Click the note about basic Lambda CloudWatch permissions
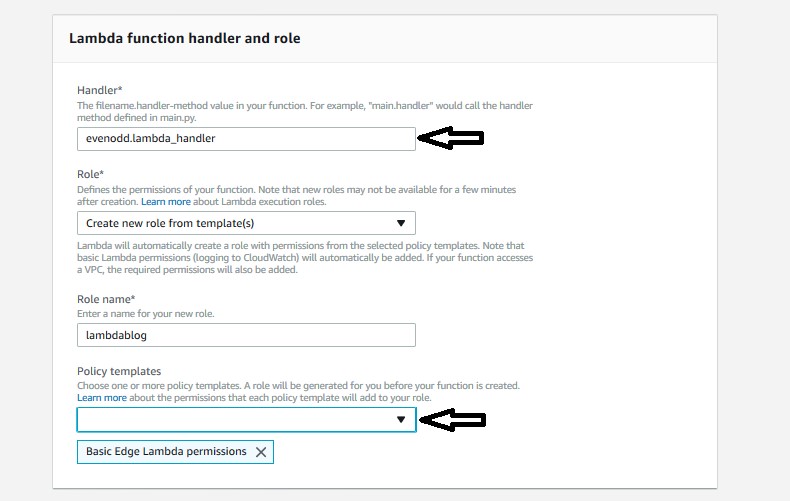 [x=305, y=258]
